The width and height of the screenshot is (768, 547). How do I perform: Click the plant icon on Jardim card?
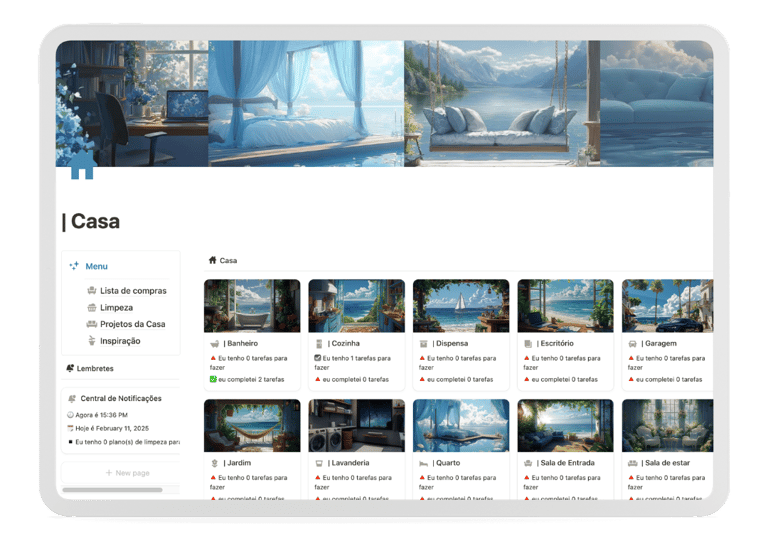coord(215,463)
